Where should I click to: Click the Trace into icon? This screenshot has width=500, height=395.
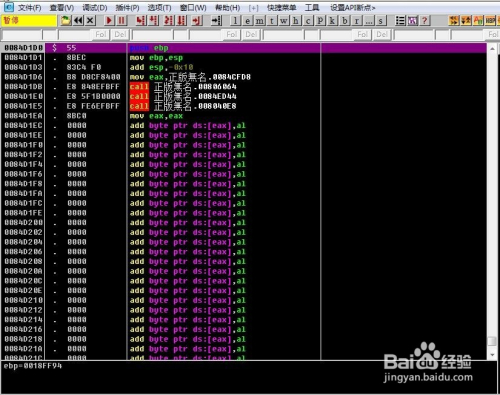(x=169, y=21)
